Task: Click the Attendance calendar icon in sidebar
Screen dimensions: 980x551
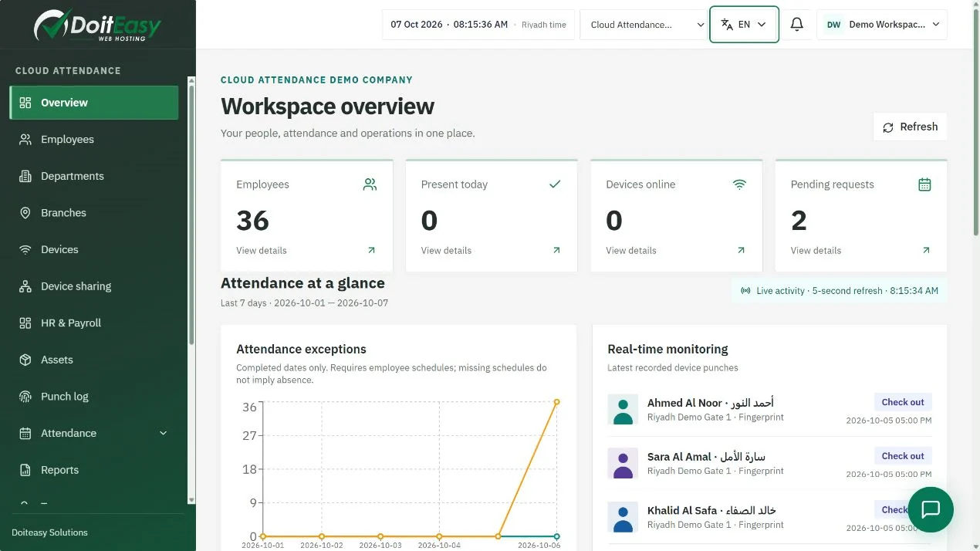Action: tap(25, 434)
